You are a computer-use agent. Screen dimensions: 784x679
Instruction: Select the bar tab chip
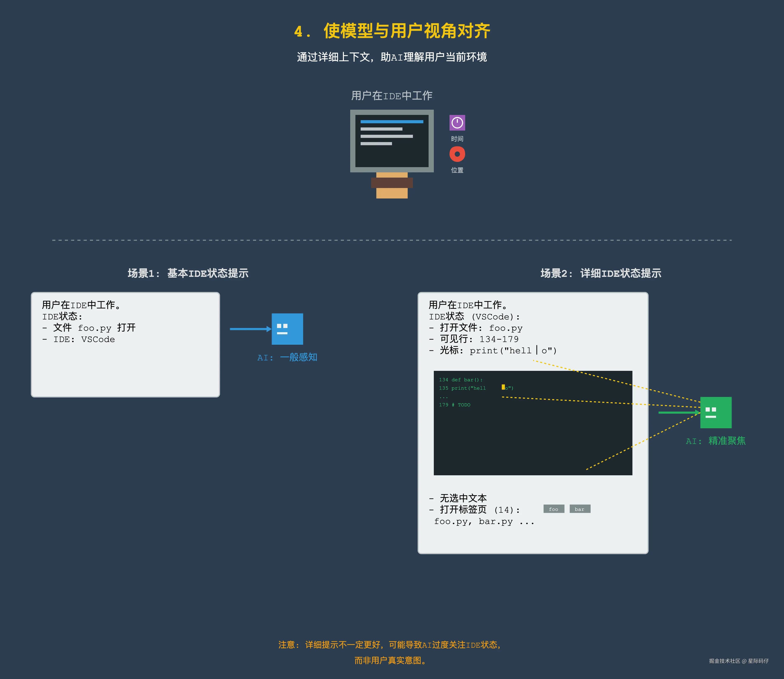click(580, 509)
